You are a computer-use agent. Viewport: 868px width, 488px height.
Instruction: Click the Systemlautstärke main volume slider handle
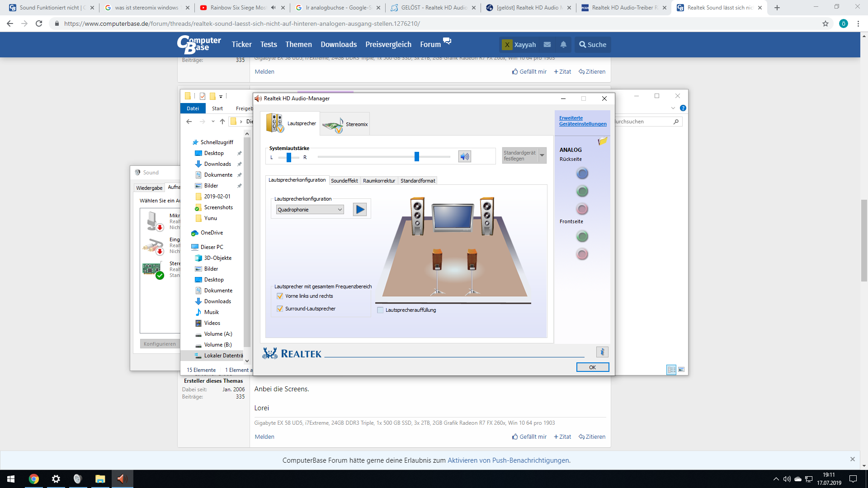416,156
